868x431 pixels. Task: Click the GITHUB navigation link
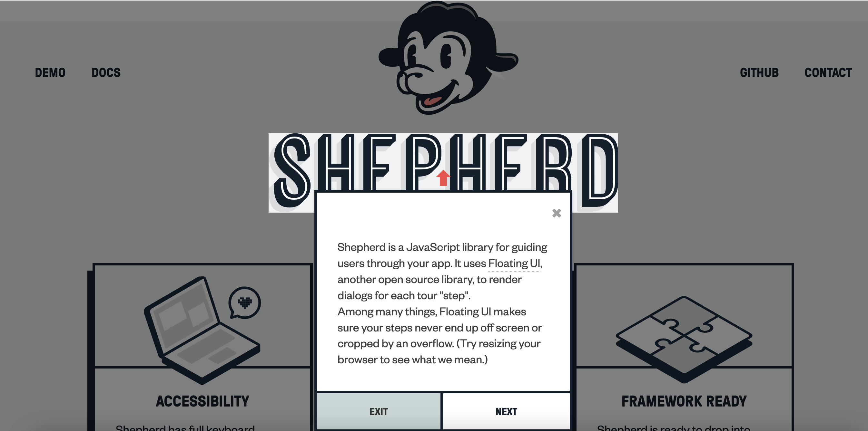760,72
